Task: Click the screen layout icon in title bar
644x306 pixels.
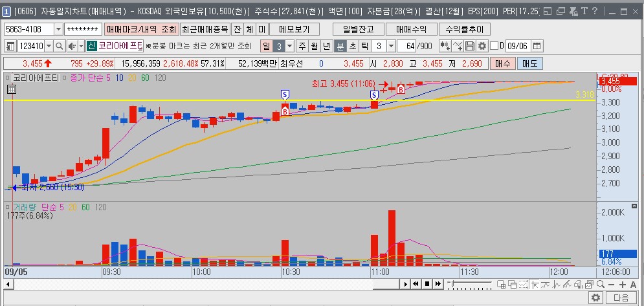Action: (548, 11)
